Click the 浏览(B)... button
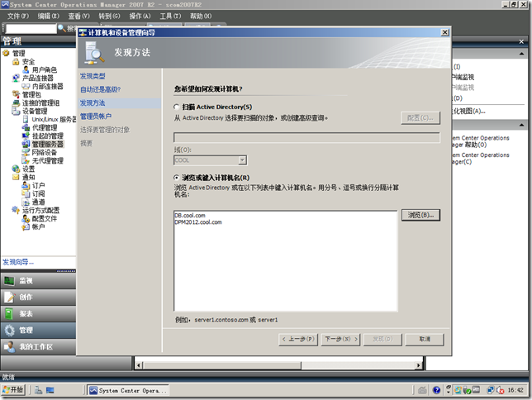Screen dimensions: 532x400 [420, 215]
